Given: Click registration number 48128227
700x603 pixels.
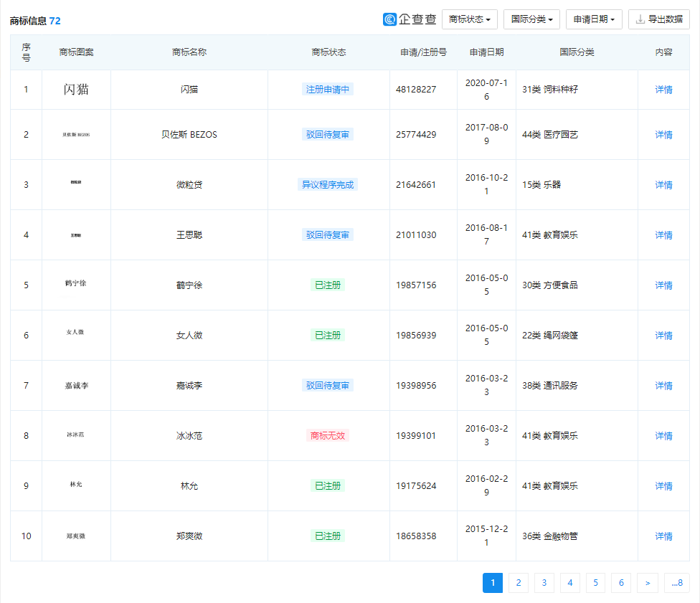Looking at the screenshot, I should point(416,90).
